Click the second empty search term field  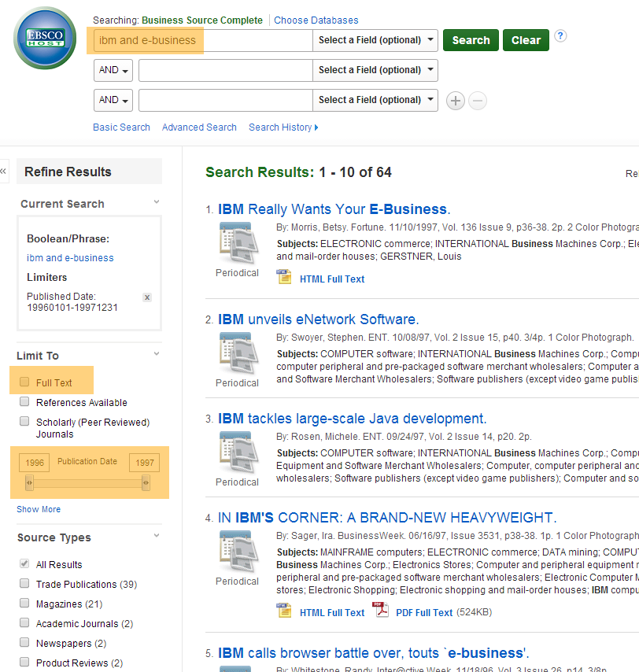point(226,70)
